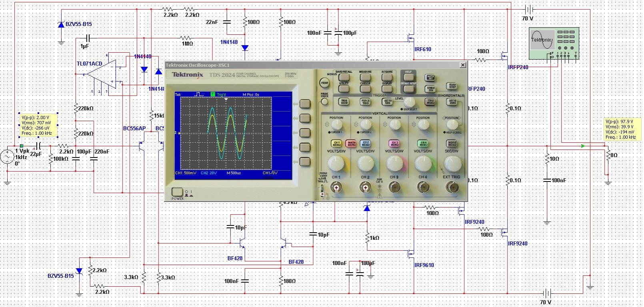The width and height of the screenshot is (644, 307).
Task: Click the SEC/DIV timebase knob
Action: [452, 164]
